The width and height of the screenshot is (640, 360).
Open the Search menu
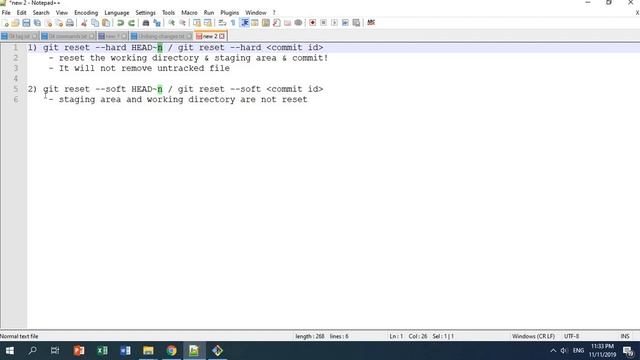tap(41, 13)
